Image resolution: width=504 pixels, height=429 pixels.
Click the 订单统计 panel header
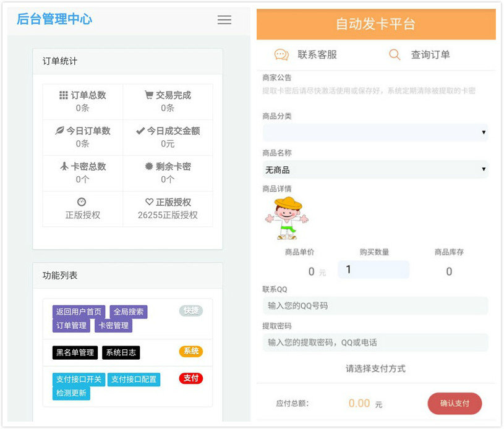(x=127, y=61)
